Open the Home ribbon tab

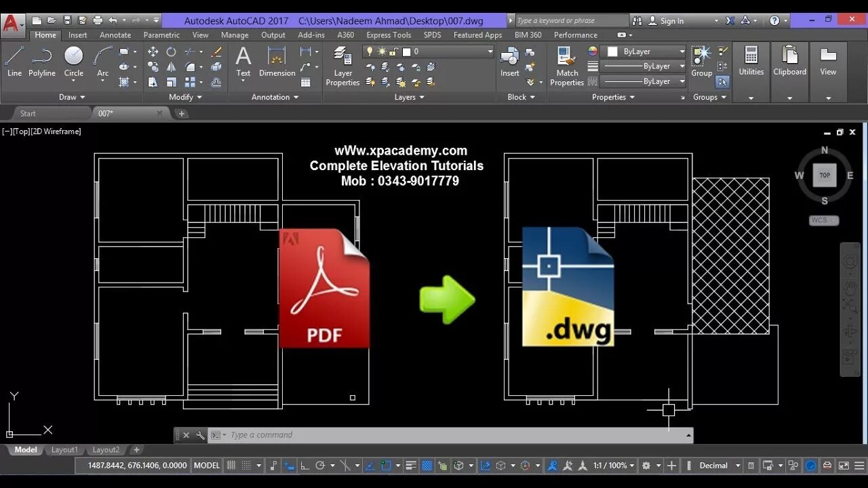coord(45,35)
